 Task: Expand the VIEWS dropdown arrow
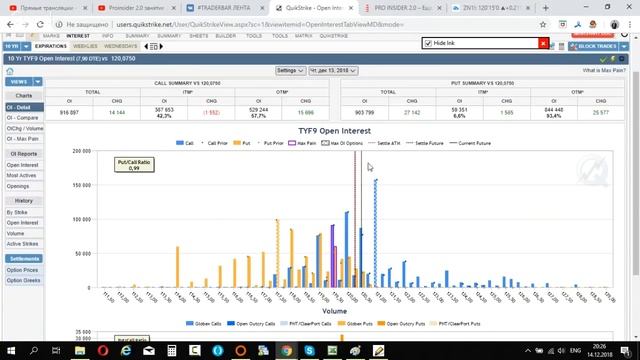[38, 82]
